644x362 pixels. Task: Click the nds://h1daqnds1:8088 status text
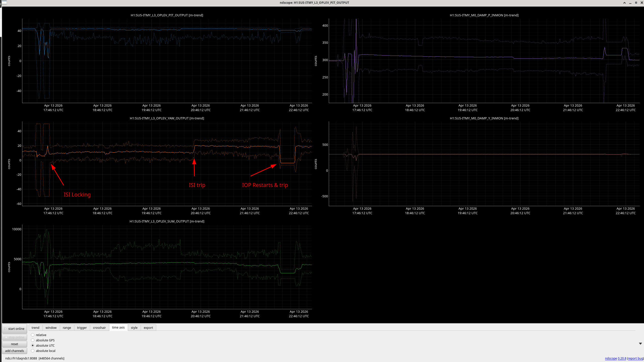(21, 358)
